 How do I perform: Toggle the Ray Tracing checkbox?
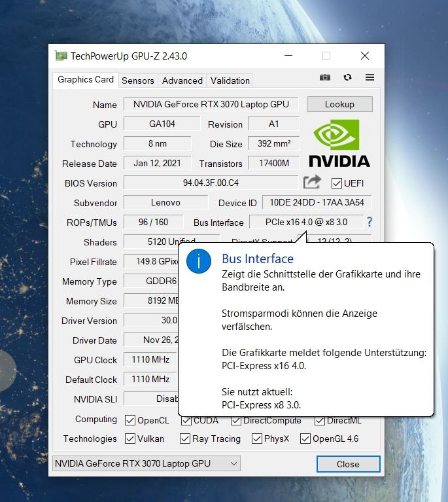185,439
